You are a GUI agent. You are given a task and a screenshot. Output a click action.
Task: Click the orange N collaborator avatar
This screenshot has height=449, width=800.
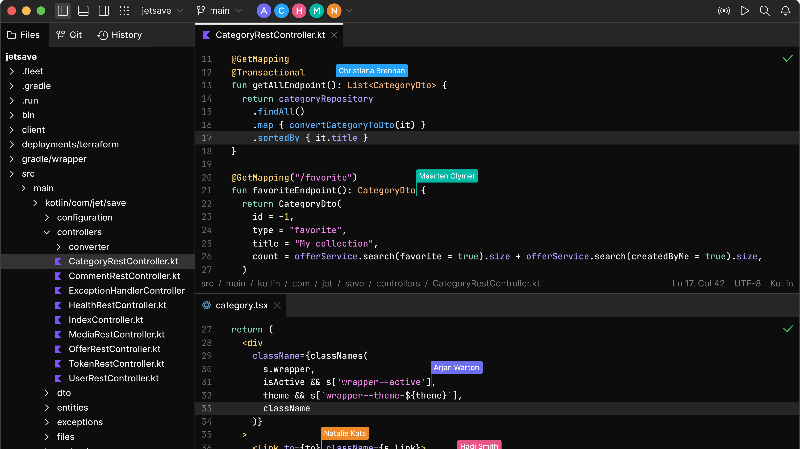(334, 11)
